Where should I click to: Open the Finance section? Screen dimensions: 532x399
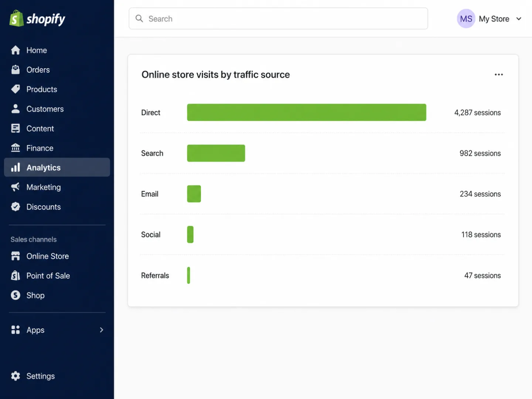(57, 148)
